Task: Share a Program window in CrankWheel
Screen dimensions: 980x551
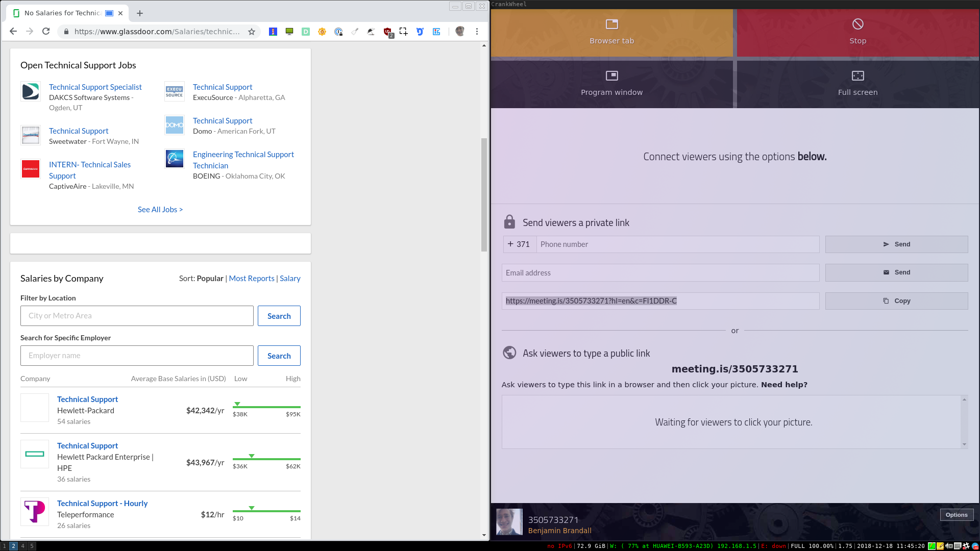Action: click(x=611, y=84)
